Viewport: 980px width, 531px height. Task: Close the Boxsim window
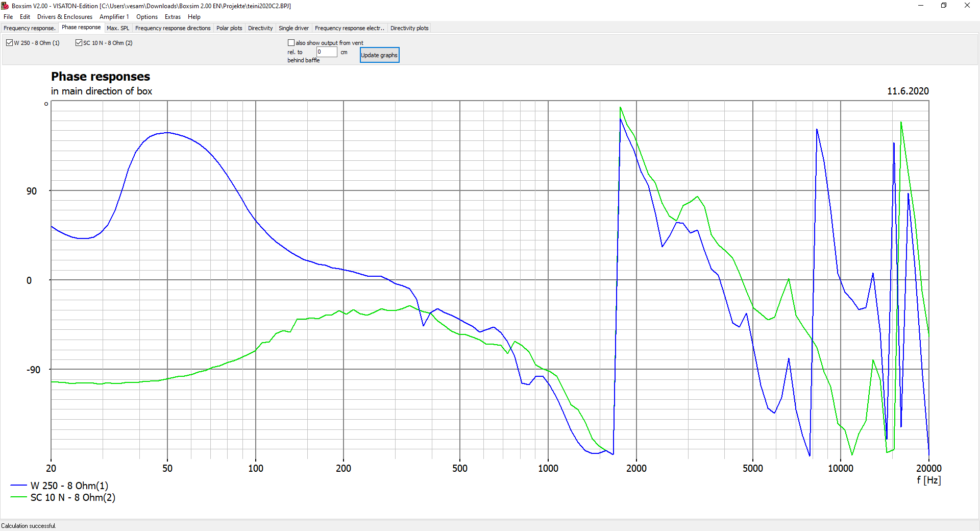(x=967, y=6)
